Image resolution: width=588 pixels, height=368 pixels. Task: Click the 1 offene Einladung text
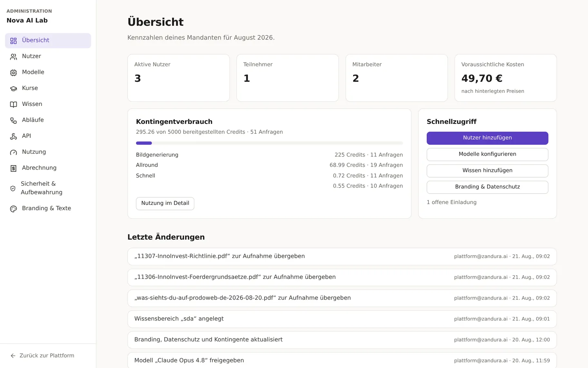point(452,202)
